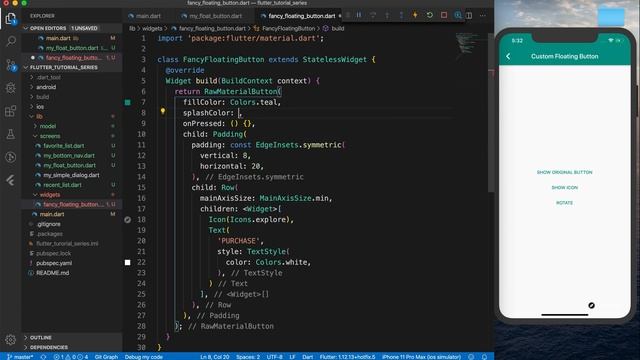Tap the floating button in the simulator
Screen dimensions: 640x360
pos(591,305)
